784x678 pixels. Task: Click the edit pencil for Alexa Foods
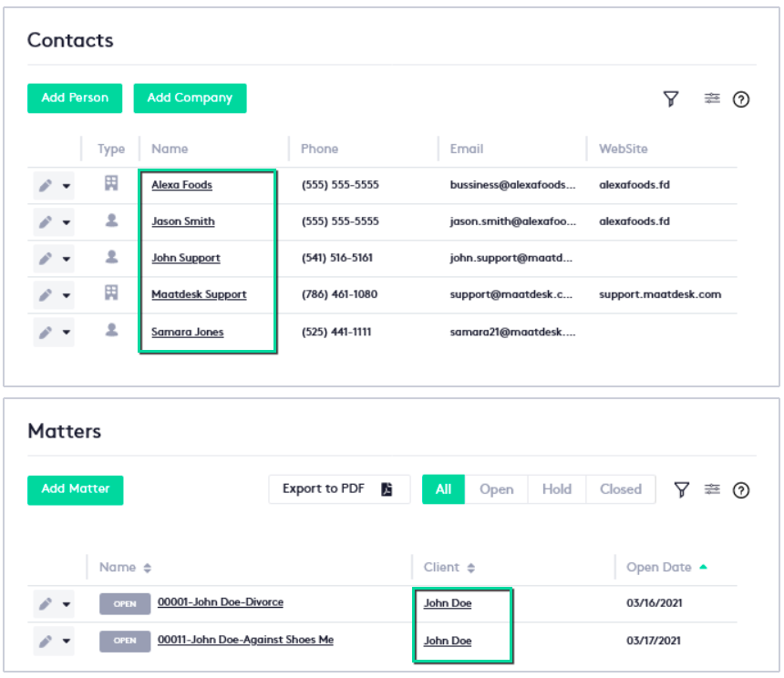point(45,185)
